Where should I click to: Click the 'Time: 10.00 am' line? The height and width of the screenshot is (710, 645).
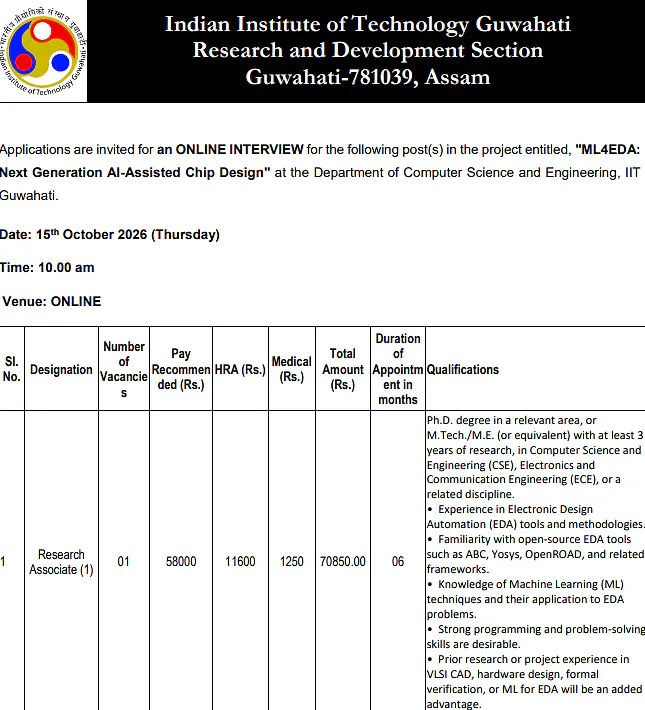[47, 268]
